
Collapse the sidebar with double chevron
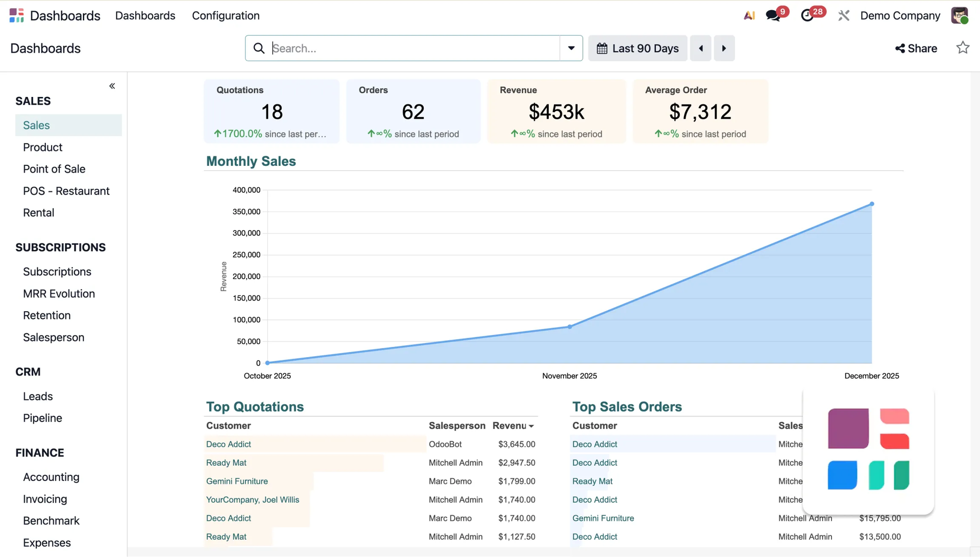coord(112,86)
